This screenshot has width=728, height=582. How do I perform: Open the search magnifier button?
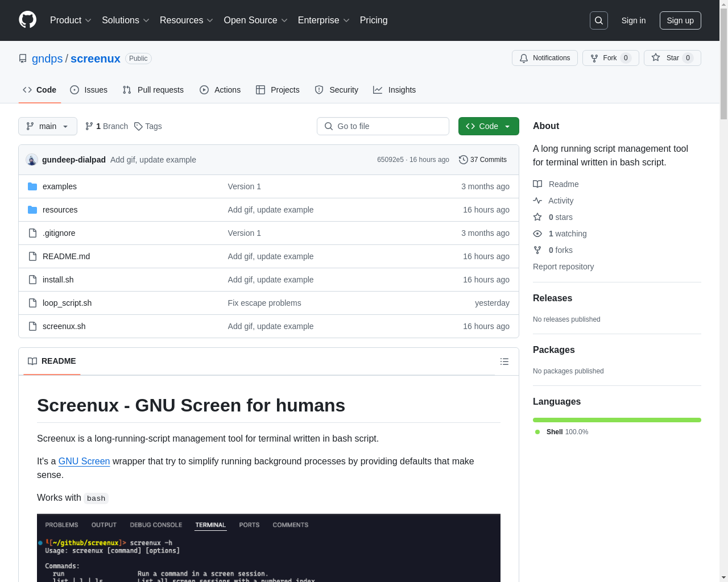point(599,20)
